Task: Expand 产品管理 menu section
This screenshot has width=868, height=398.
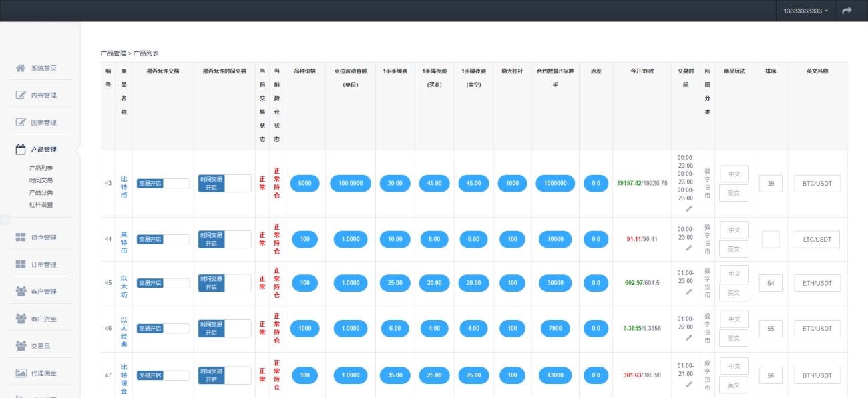Action: (43, 150)
